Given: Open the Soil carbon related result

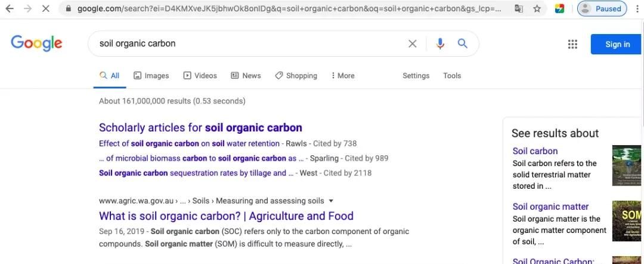Looking at the screenshot, I should click(535, 151).
